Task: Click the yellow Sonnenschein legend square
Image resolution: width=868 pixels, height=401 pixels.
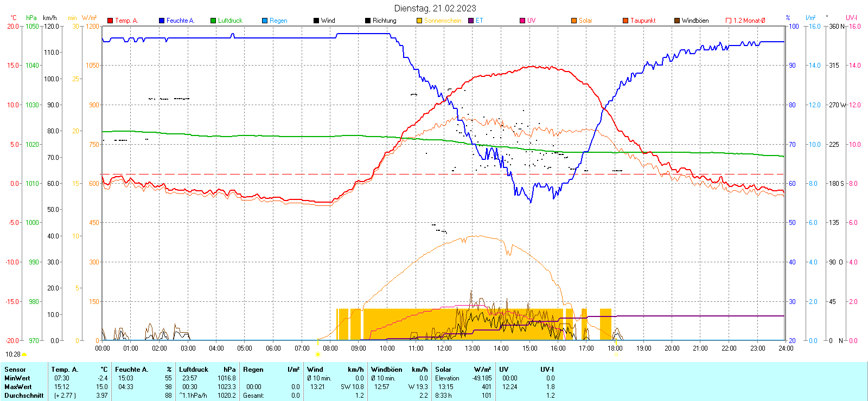Action: click(419, 21)
